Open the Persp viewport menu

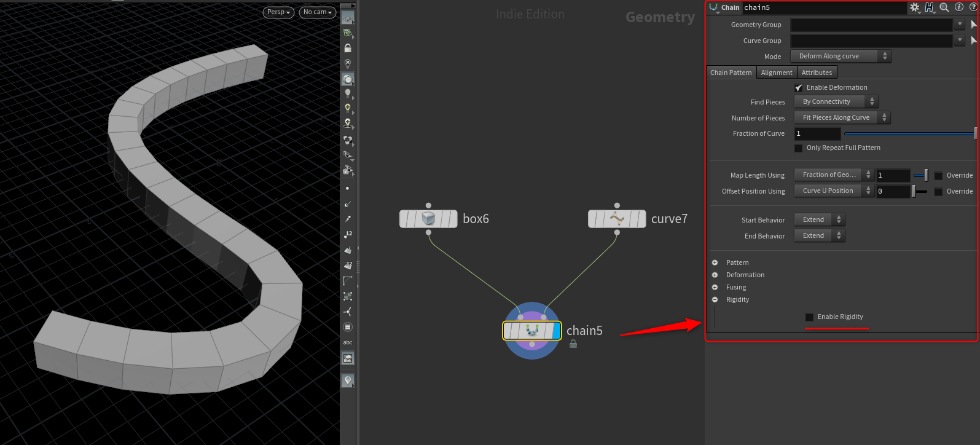pyautogui.click(x=278, y=12)
